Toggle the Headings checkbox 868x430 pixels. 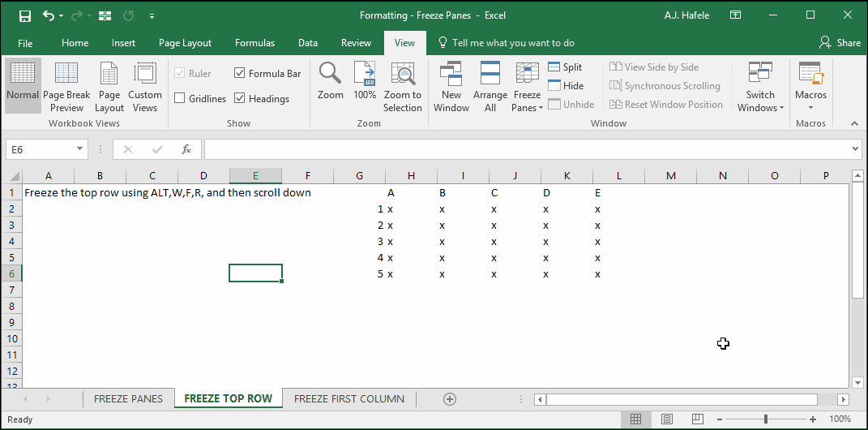click(240, 99)
